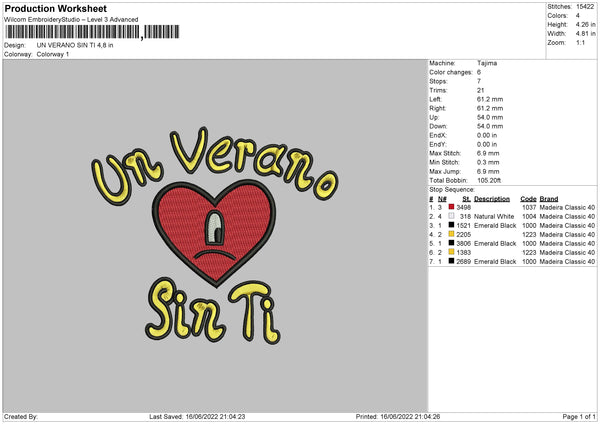Screen dimensions: 600x424
Task: Click the EndX value 0.00 in
Action: [x=487, y=135]
